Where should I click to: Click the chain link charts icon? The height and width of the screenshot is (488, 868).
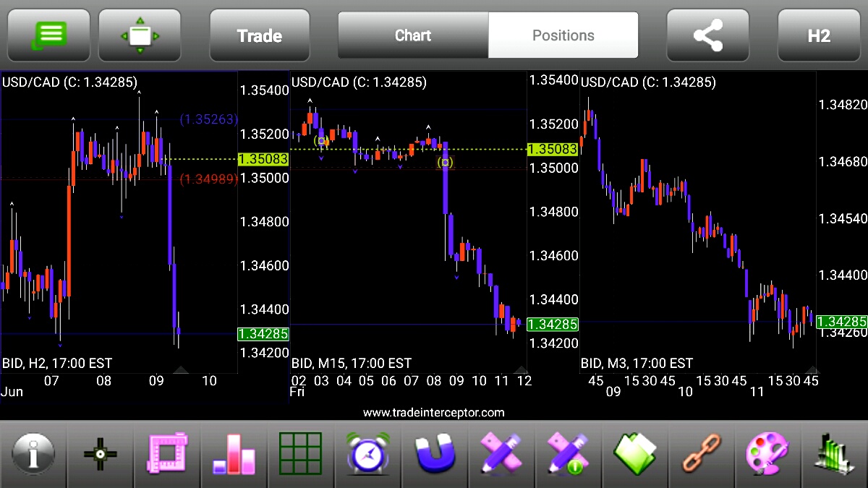(702, 455)
